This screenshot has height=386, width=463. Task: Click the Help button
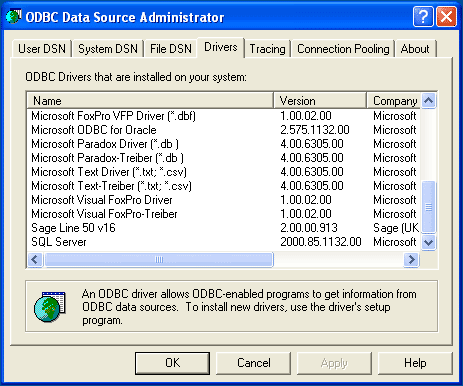coord(415,363)
